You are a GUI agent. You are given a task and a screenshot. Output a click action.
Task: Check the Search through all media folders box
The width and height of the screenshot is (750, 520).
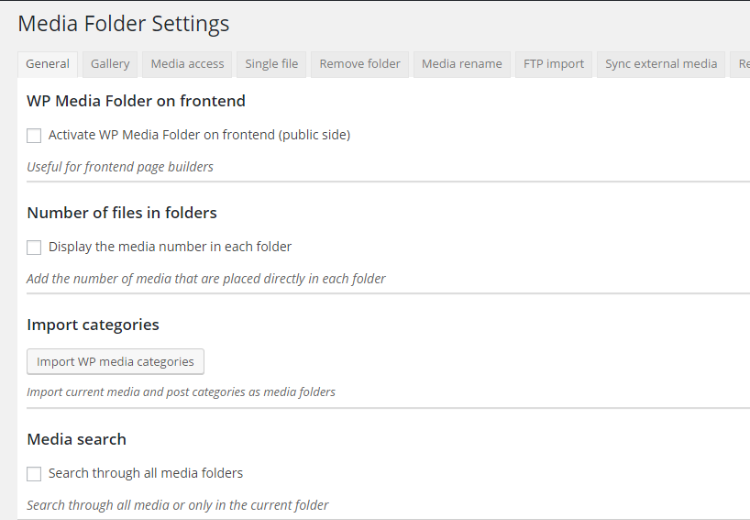(x=34, y=474)
